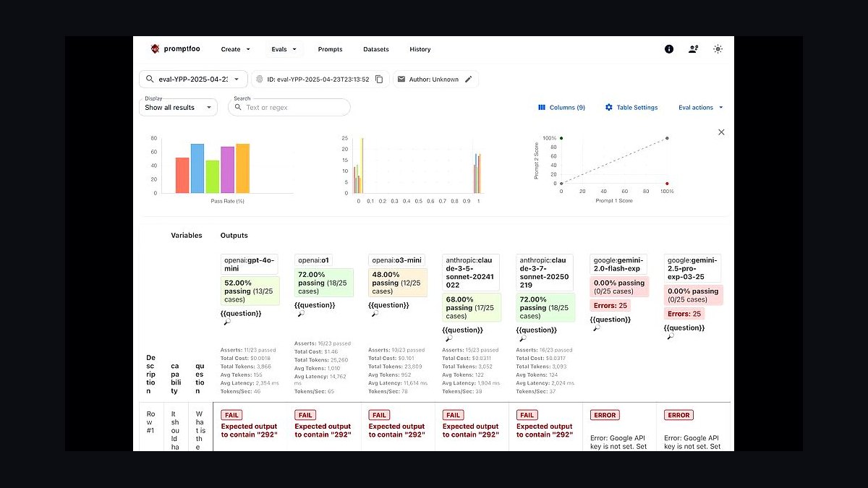Inspect prompt magnifier under openai:o1 column

tap(300, 313)
